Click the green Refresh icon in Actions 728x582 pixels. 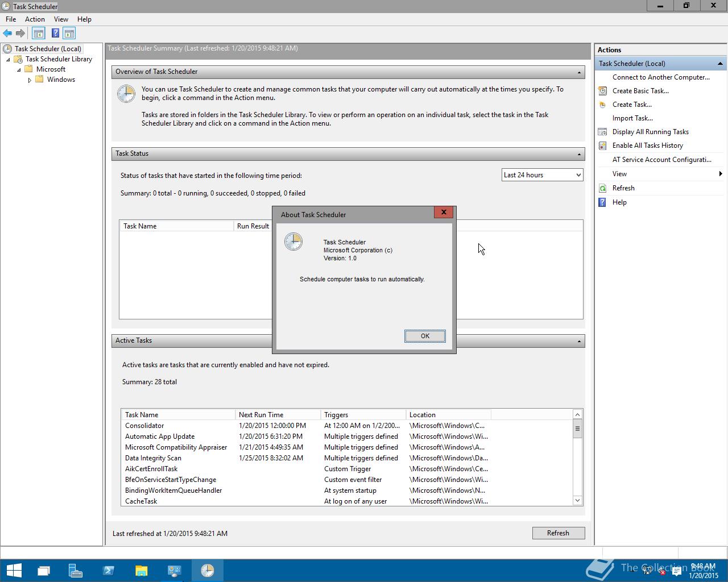point(602,188)
